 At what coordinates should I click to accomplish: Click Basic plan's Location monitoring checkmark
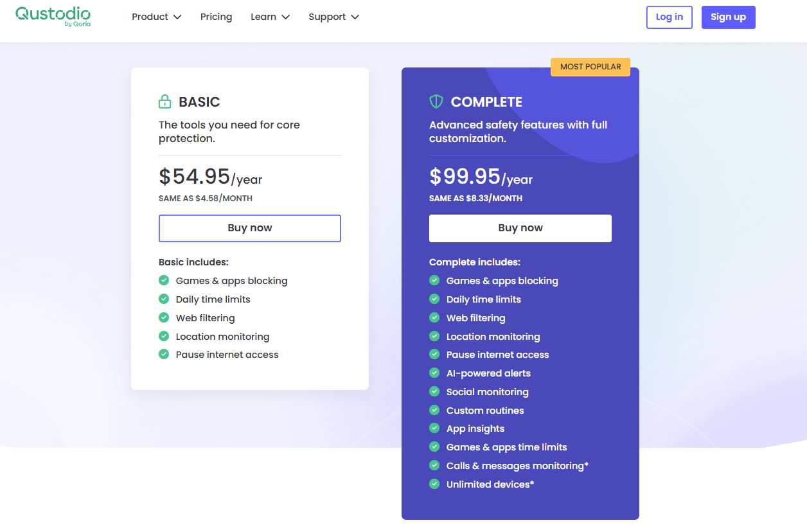[164, 336]
